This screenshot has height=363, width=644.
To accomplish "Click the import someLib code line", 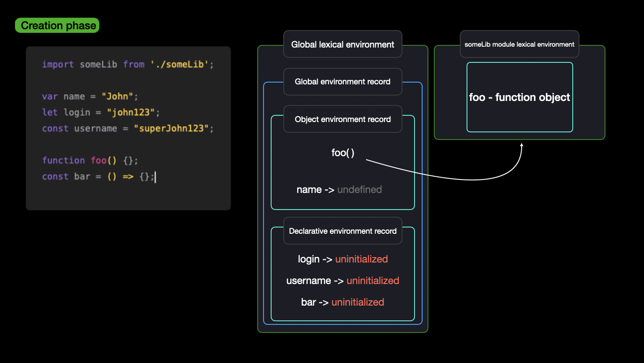I will (x=128, y=64).
